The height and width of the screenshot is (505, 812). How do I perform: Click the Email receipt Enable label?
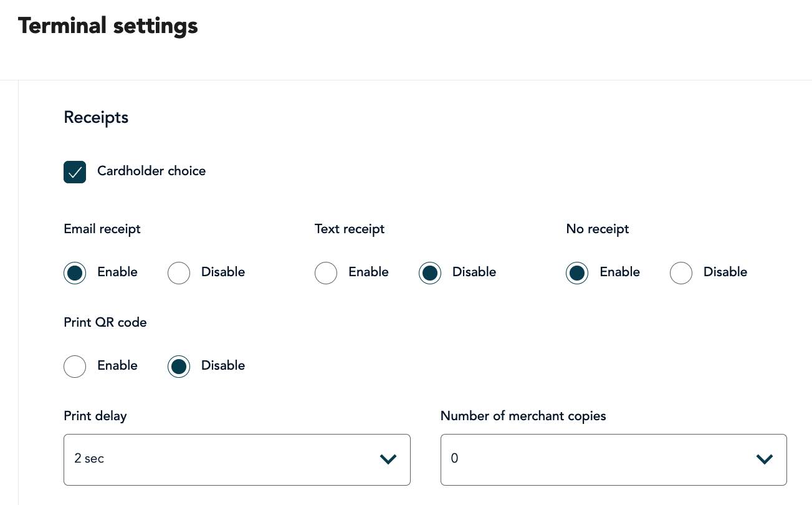point(117,272)
